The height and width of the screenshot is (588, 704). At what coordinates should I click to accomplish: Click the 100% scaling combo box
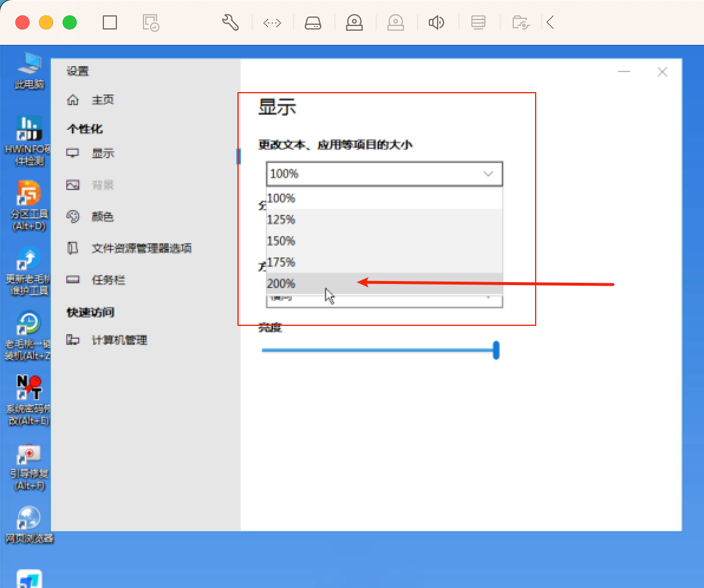pyautogui.click(x=384, y=174)
